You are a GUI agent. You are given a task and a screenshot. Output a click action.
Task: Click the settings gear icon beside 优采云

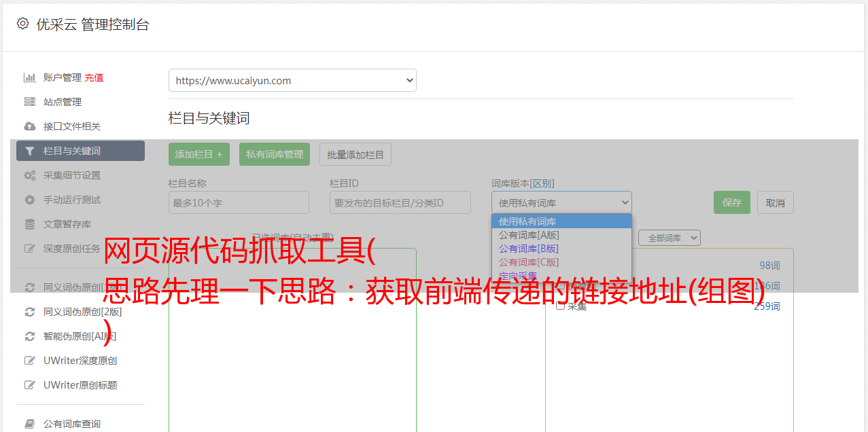tap(22, 24)
